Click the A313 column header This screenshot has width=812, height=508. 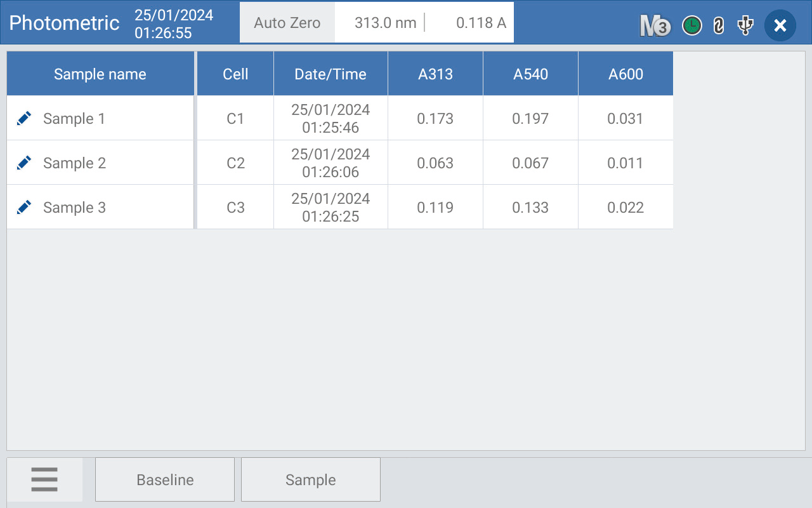pos(435,74)
